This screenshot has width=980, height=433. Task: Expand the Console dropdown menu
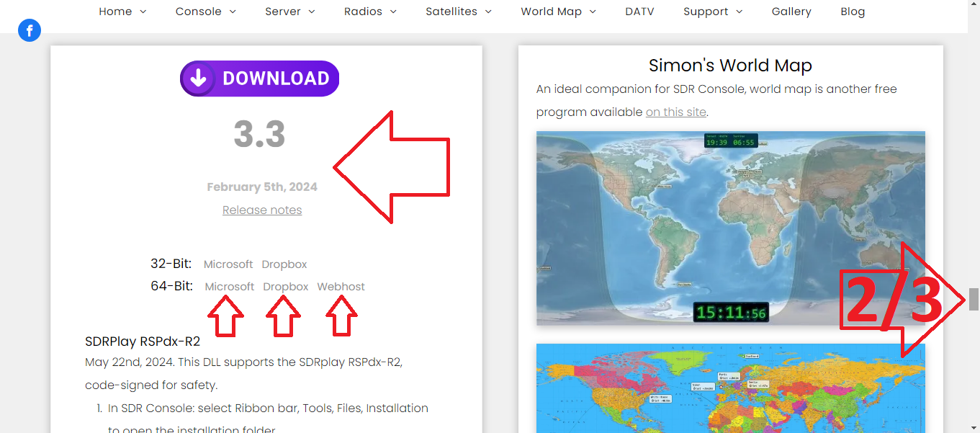coord(205,12)
